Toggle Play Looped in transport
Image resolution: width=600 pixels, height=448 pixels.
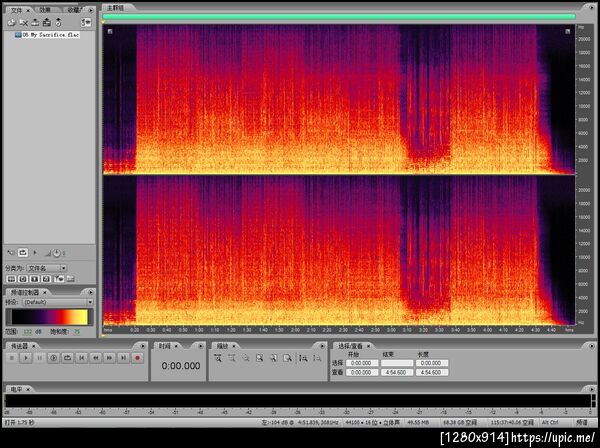click(x=68, y=358)
